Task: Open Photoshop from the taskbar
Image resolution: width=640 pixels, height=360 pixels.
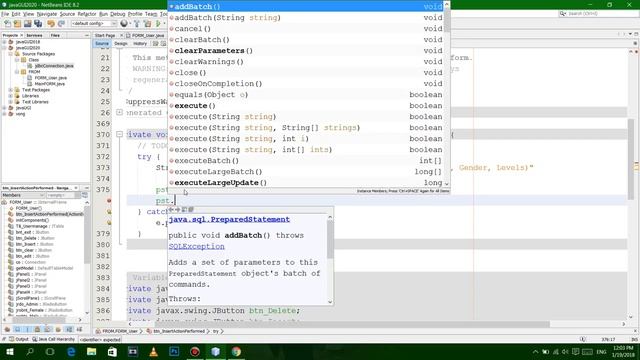Action: click(174, 351)
